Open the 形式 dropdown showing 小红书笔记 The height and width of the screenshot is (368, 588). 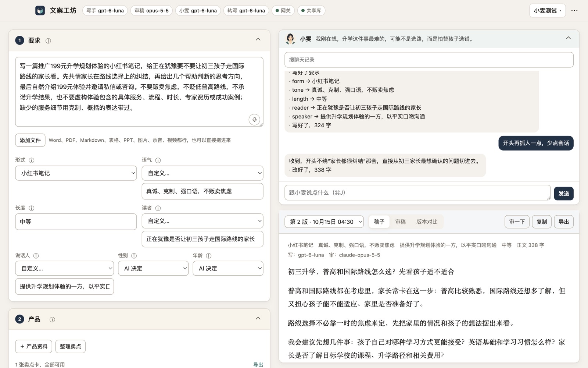pyautogui.click(x=76, y=173)
